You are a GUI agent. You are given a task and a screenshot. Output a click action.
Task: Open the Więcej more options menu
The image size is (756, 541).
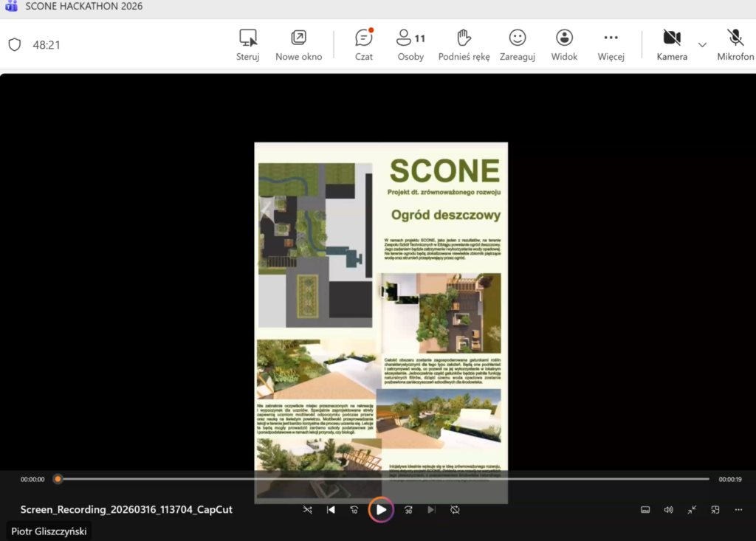pos(611,44)
